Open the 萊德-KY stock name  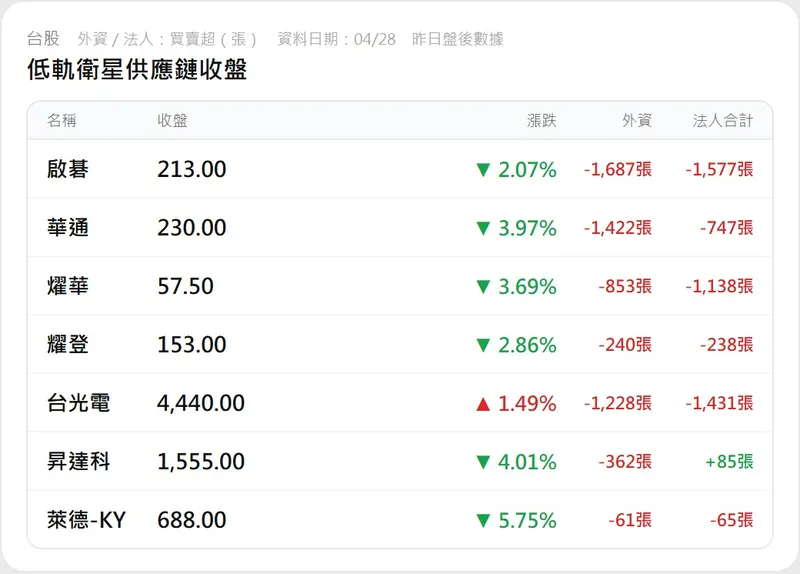(86, 521)
